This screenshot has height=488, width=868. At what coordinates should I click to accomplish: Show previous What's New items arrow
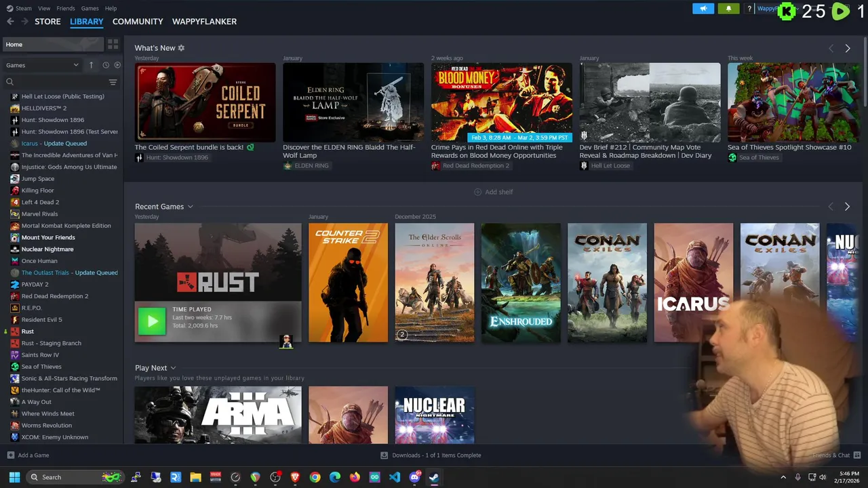(831, 48)
